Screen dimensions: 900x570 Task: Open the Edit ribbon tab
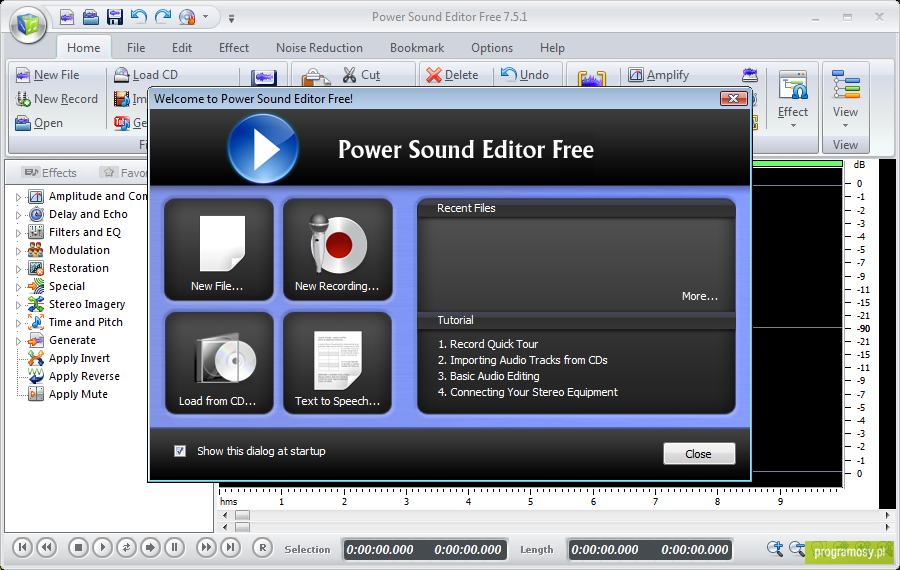tap(182, 48)
